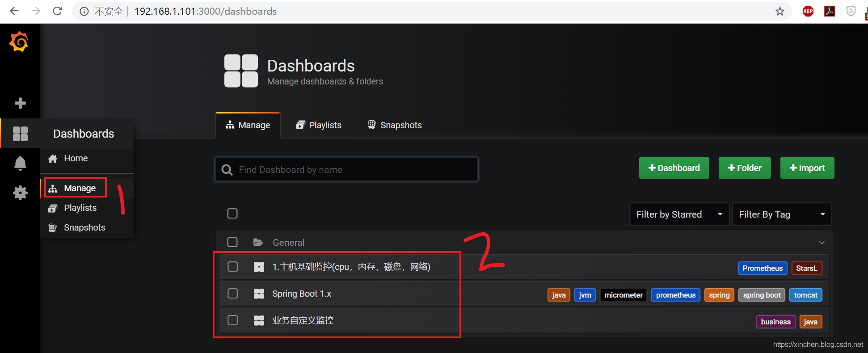This screenshot has height=353, width=868.
Task: Select Snapshots in the Dashboards side menu
Action: 84,227
